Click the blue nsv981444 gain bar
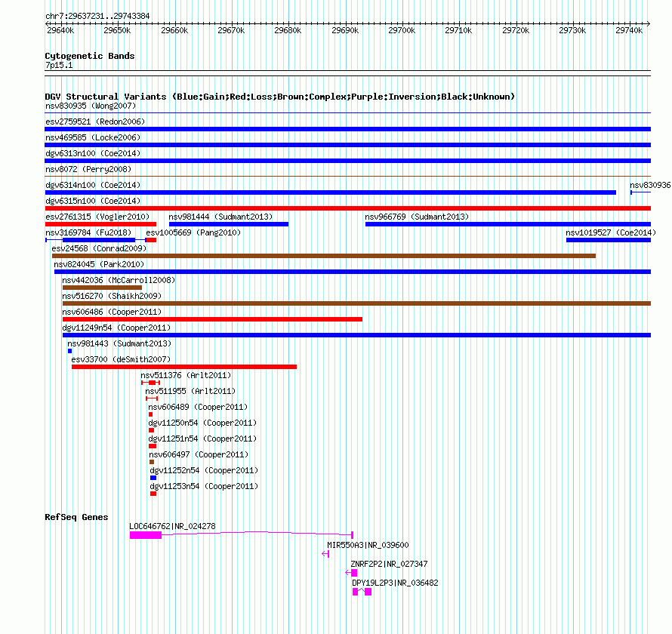The height and width of the screenshot is (634, 672). (x=229, y=224)
